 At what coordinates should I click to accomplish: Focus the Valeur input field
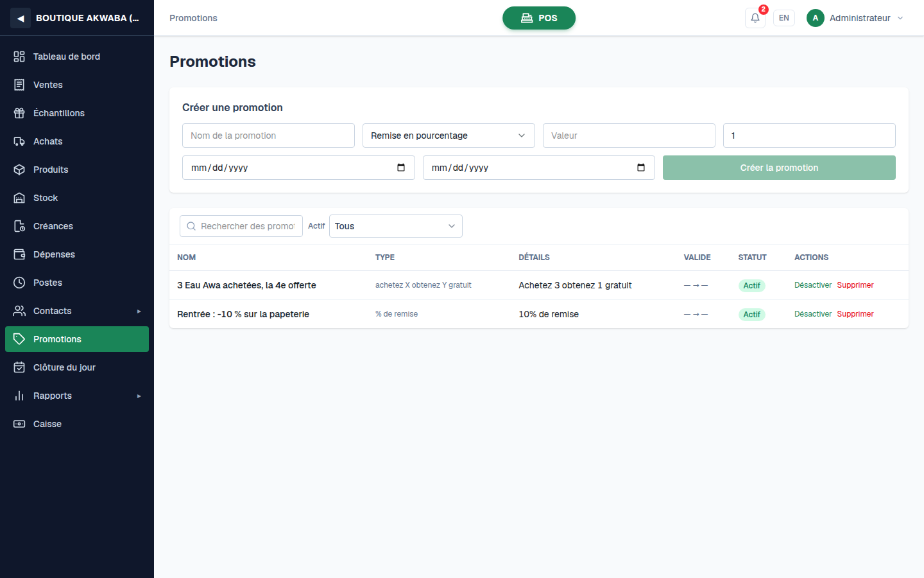(629, 136)
